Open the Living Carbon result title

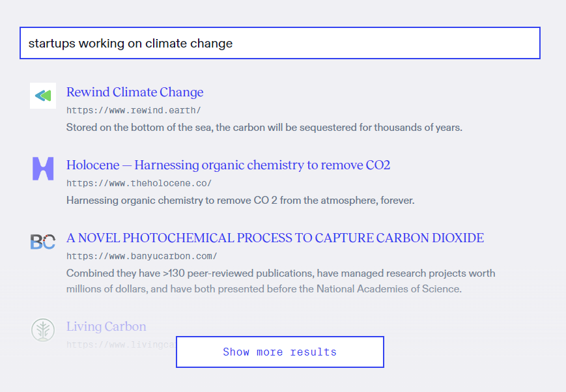(106, 326)
